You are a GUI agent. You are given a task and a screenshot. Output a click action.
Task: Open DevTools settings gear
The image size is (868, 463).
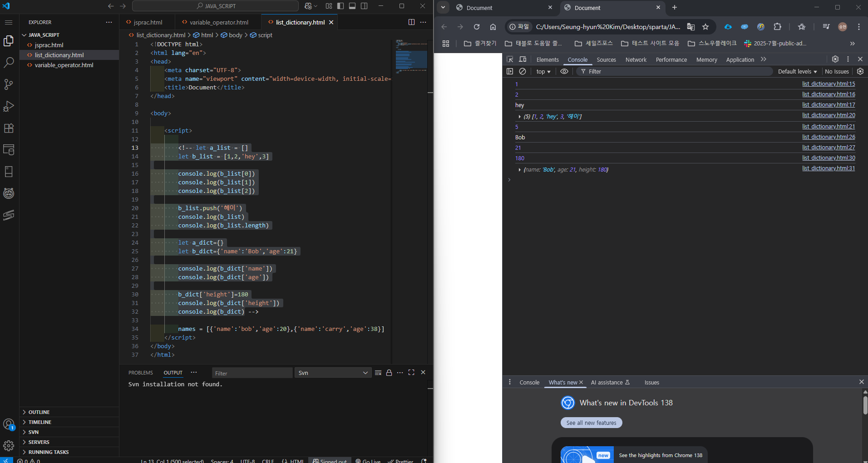click(x=835, y=59)
